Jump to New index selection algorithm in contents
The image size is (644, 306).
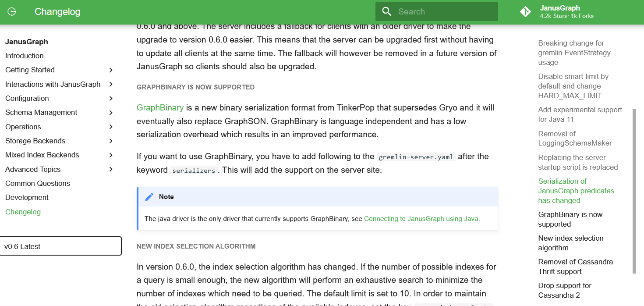click(571, 243)
